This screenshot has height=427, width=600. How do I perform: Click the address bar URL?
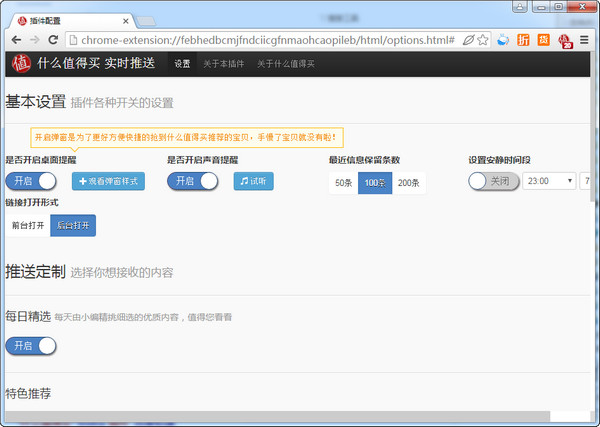click(267, 40)
